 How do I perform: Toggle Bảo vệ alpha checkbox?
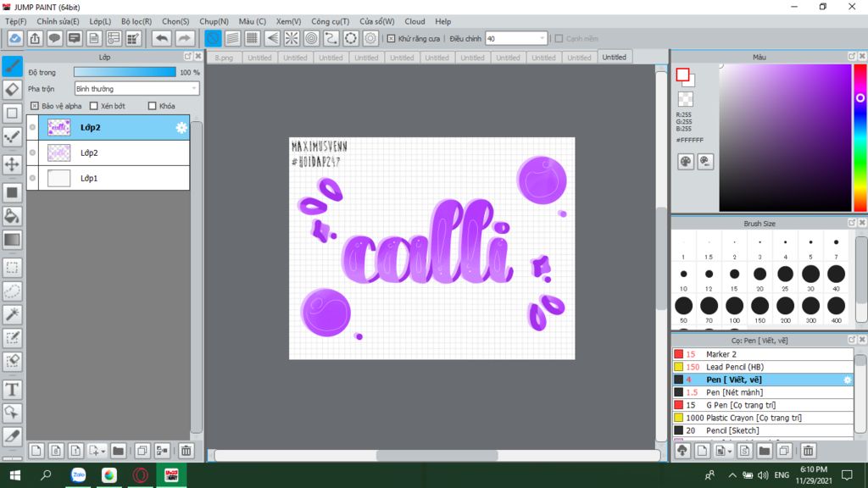34,106
